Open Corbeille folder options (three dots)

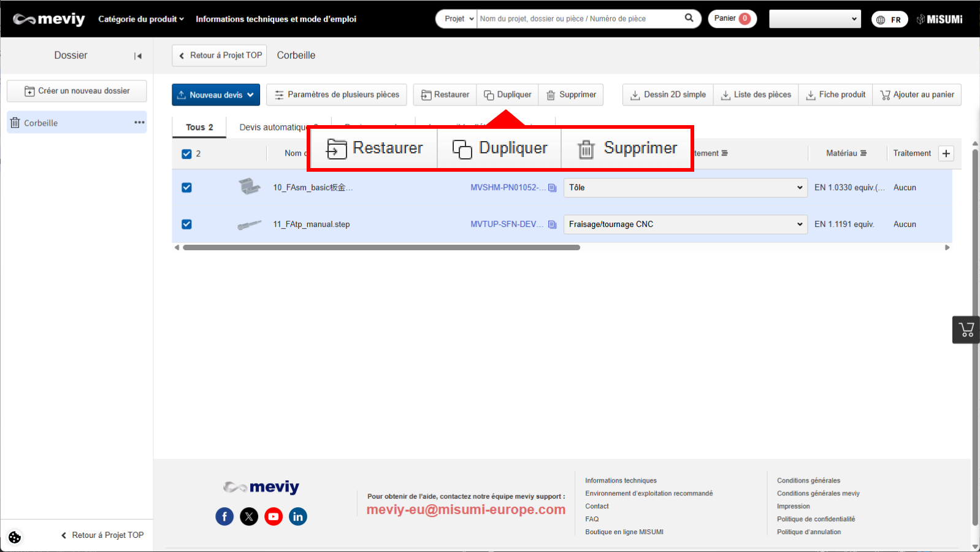[139, 123]
